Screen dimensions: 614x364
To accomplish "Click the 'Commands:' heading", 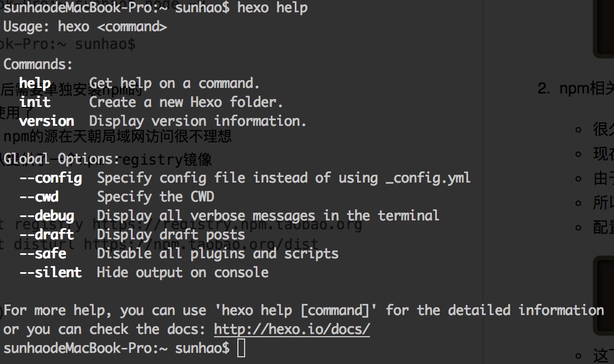I will pyautogui.click(x=38, y=64).
